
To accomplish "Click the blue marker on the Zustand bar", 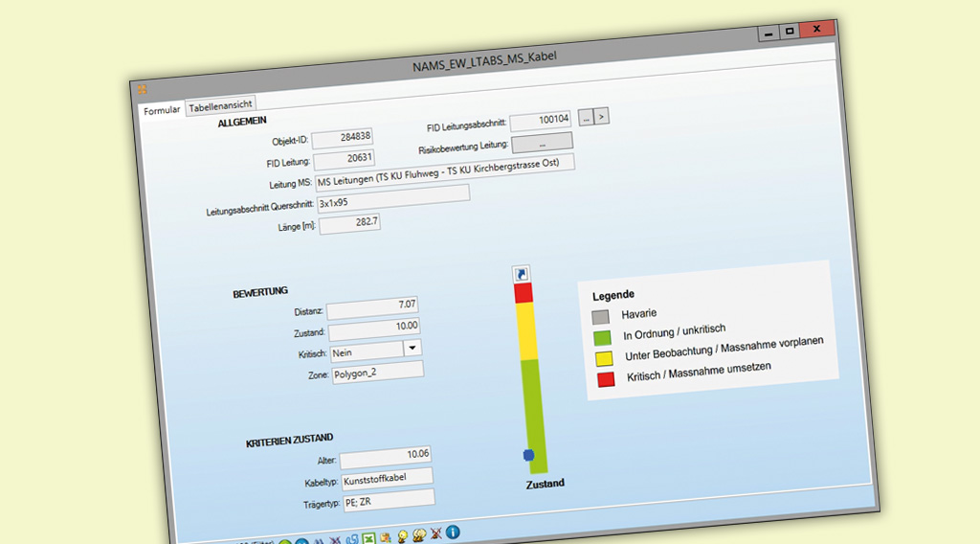I will tap(528, 455).
